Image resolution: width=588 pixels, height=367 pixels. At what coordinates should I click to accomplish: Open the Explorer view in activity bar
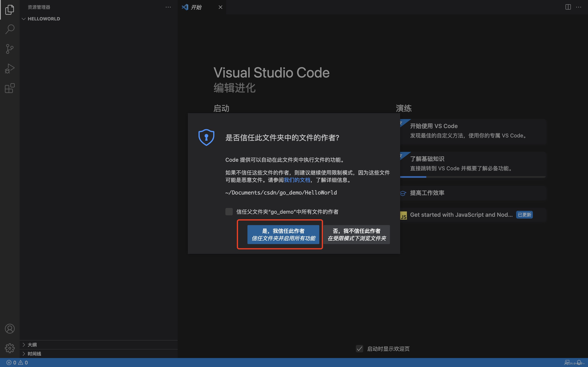[x=10, y=10]
